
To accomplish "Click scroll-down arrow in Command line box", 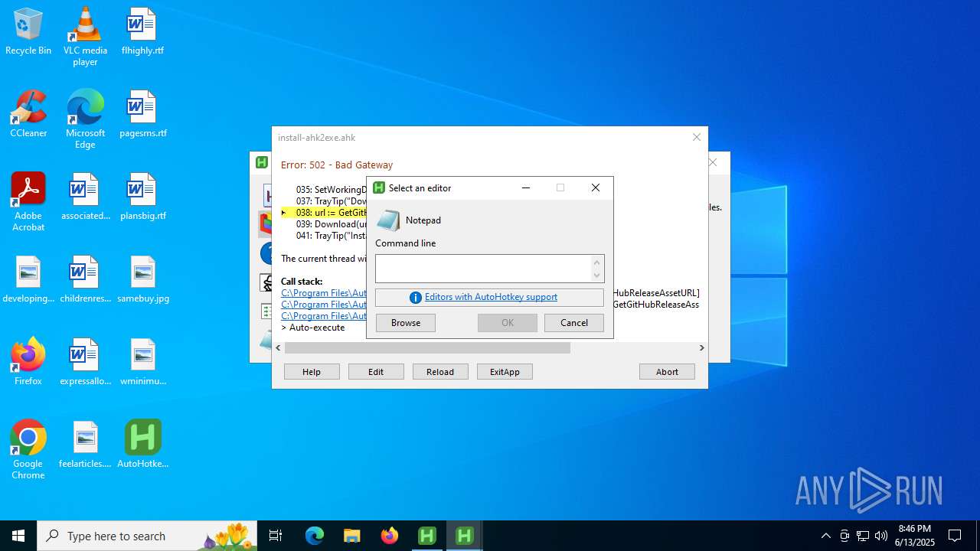I will pos(597,275).
